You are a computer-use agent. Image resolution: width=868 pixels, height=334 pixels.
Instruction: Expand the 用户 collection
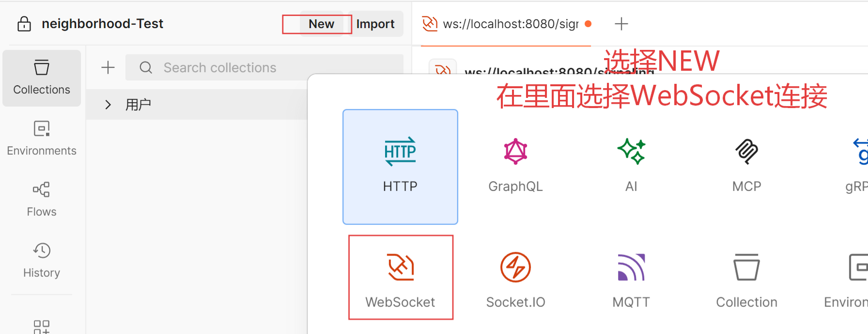tap(108, 105)
